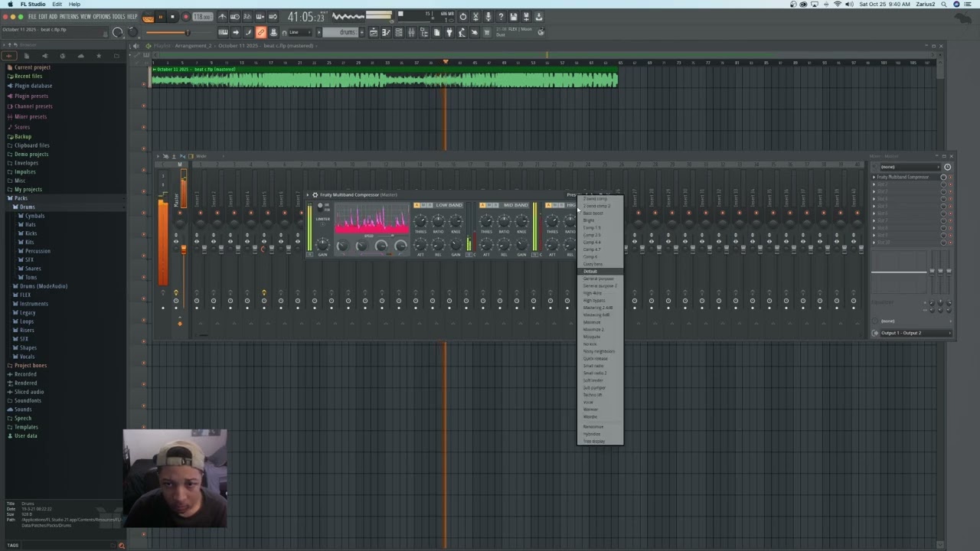
Task: Click the mastered beat audio clip
Action: tap(384, 77)
